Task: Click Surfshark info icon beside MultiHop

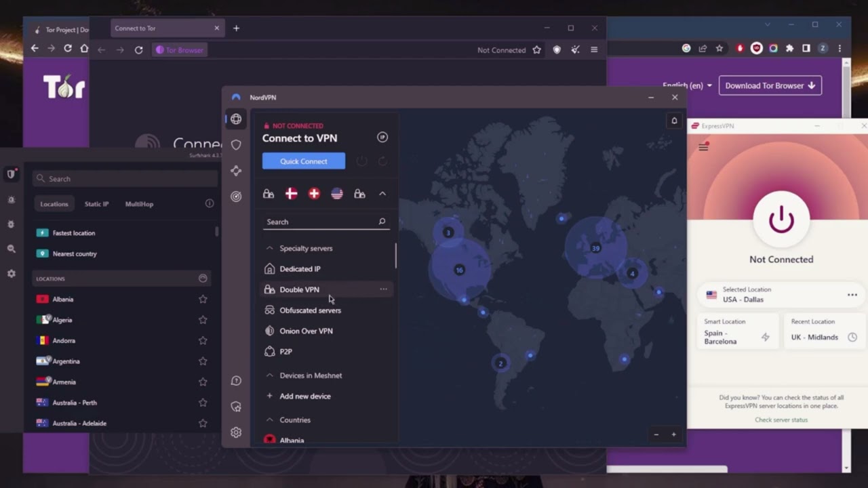Action: (210, 203)
